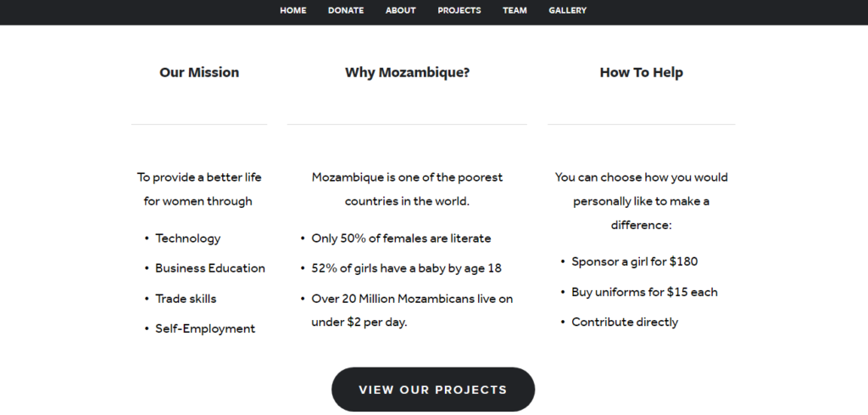Screen dimensions: 868x415
Task: Select About in the top menu
Action: pos(400,11)
